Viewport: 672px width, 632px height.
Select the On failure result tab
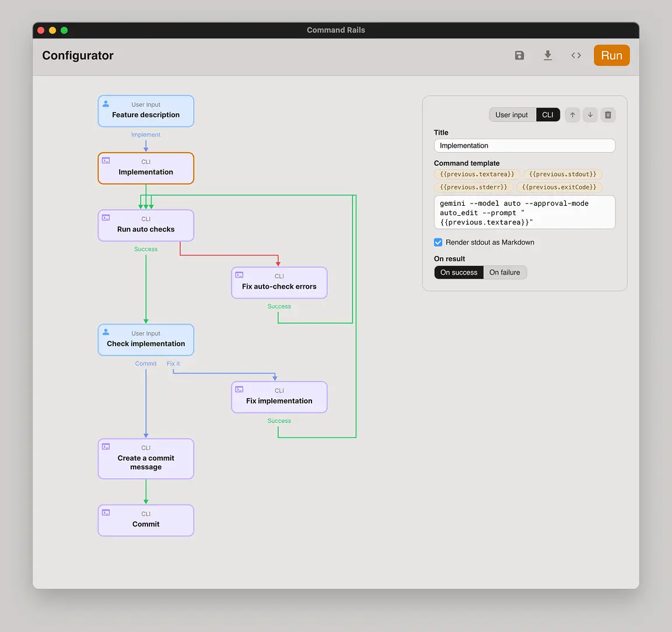click(505, 272)
